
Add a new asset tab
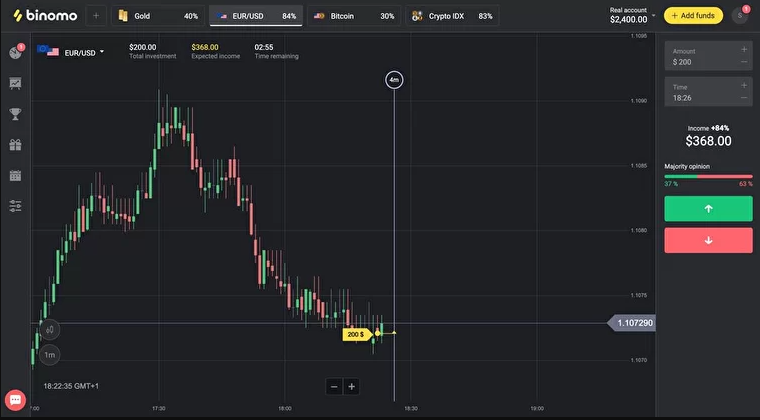[x=96, y=16]
